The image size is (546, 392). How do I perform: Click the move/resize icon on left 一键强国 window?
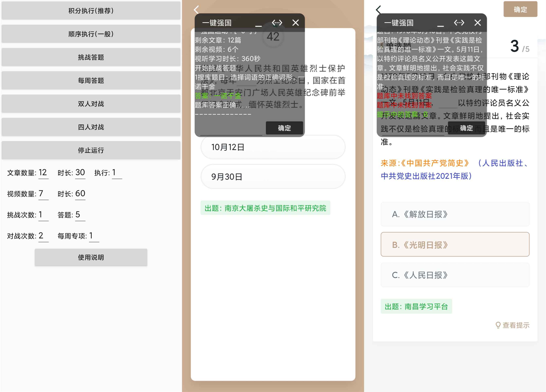click(277, 22)
